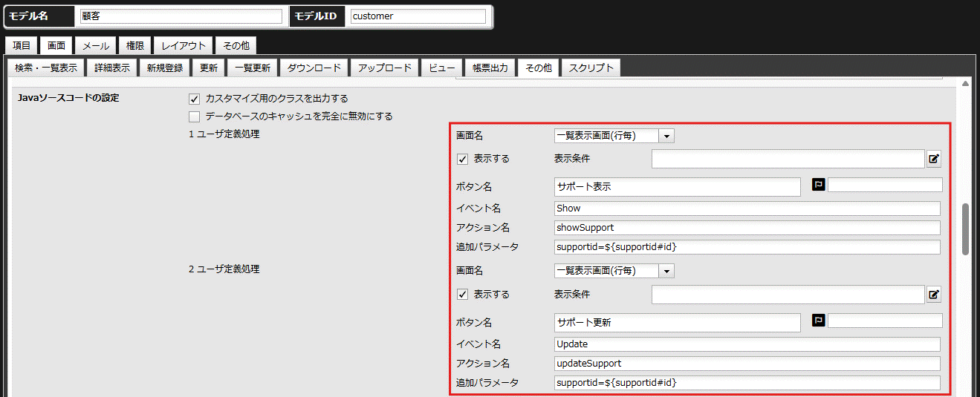Image resolution: width=980 pixels, height=397 pixels.
Task: Click the showSupport action name field
Action: pyautogui.click(x=747, y=228)
